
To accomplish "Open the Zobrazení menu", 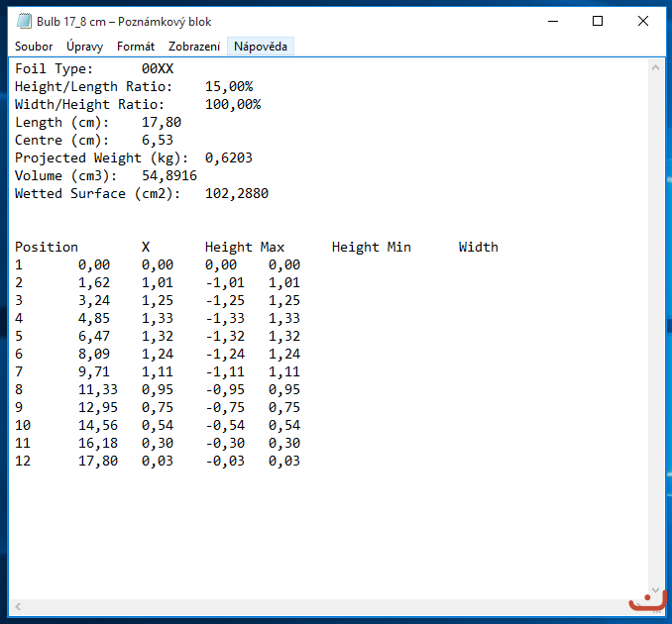I will tap(194, 47).
